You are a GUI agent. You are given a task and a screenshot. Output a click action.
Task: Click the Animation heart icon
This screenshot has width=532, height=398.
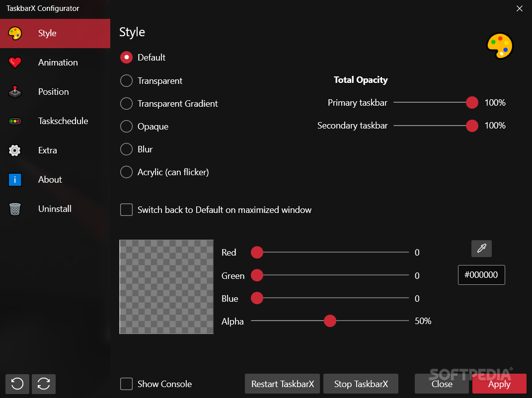pos(15,63)
